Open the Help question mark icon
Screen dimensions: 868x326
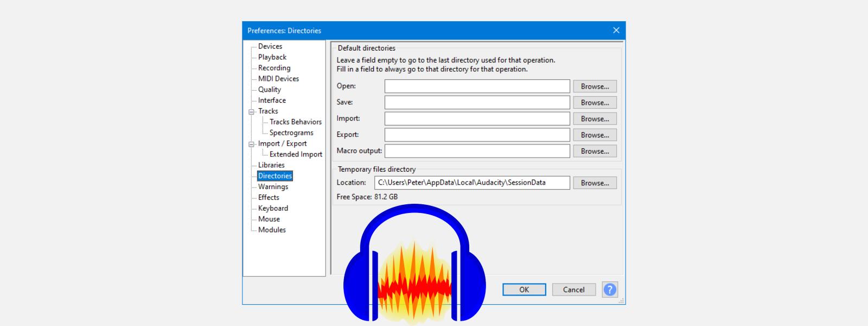[x=610, y=290]
